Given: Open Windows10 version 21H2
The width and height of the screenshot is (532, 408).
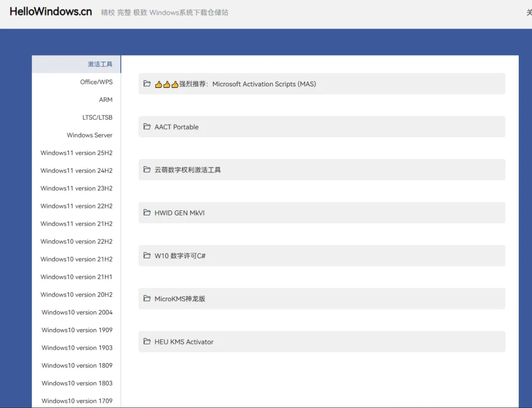Looking at the screenshot, I should (76, 259).
